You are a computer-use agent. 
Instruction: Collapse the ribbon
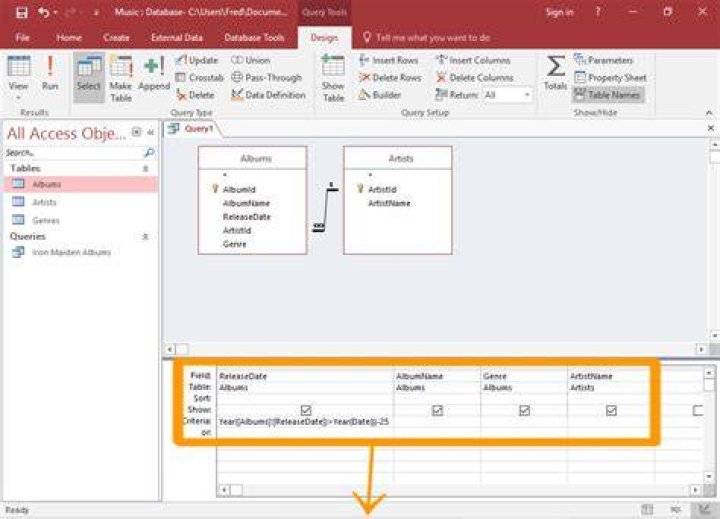point(709,113)
